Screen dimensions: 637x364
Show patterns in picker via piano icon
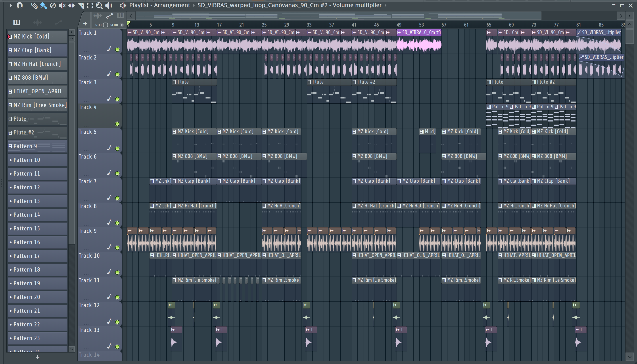point(17,23)
